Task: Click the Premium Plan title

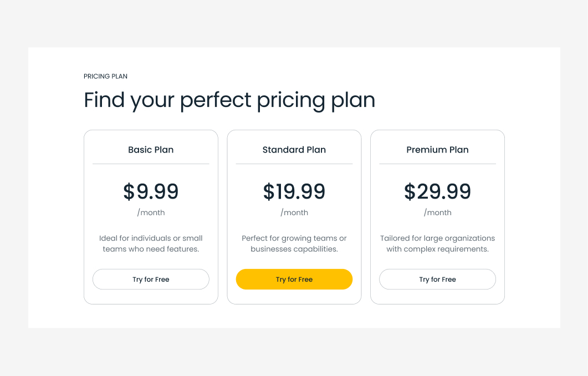Action: coord(437,150)
